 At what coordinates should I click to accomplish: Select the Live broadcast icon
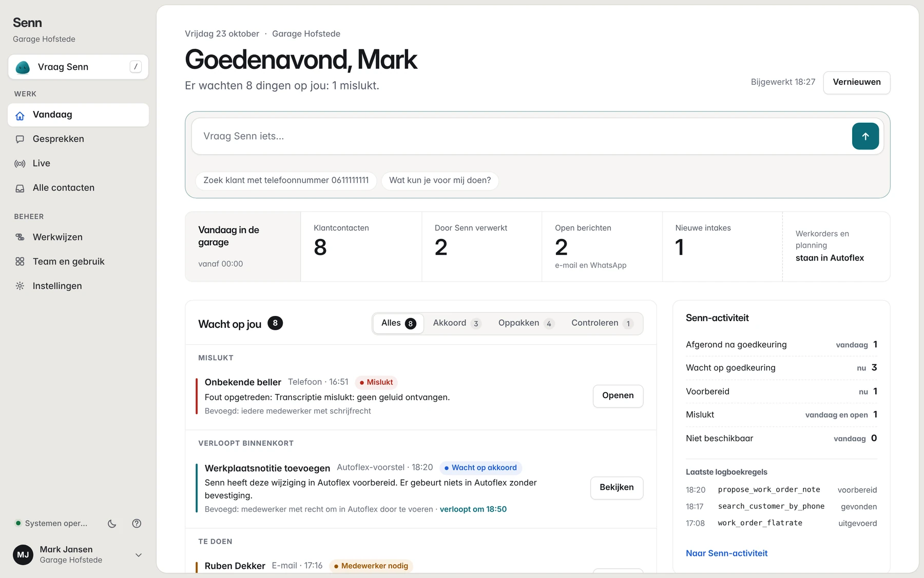pos(20,163)
